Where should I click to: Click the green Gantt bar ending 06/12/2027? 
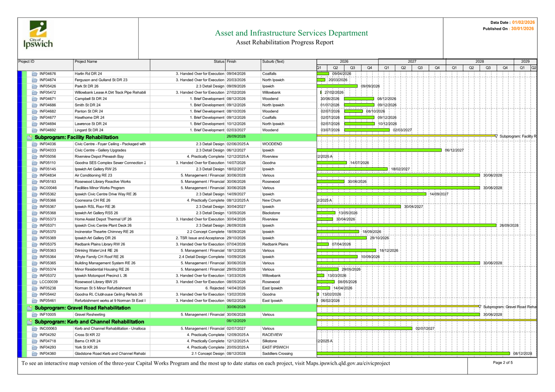pos(379,150)
